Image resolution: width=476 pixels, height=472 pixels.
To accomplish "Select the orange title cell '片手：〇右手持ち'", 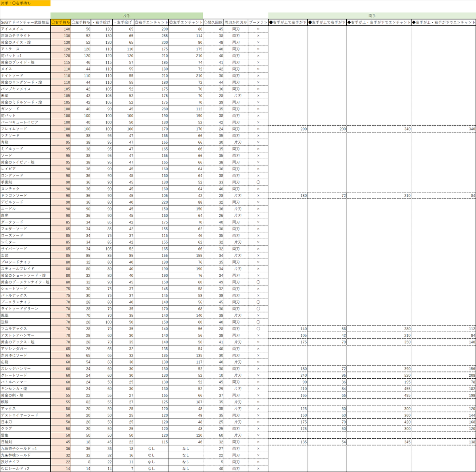I will coord(25,3).
